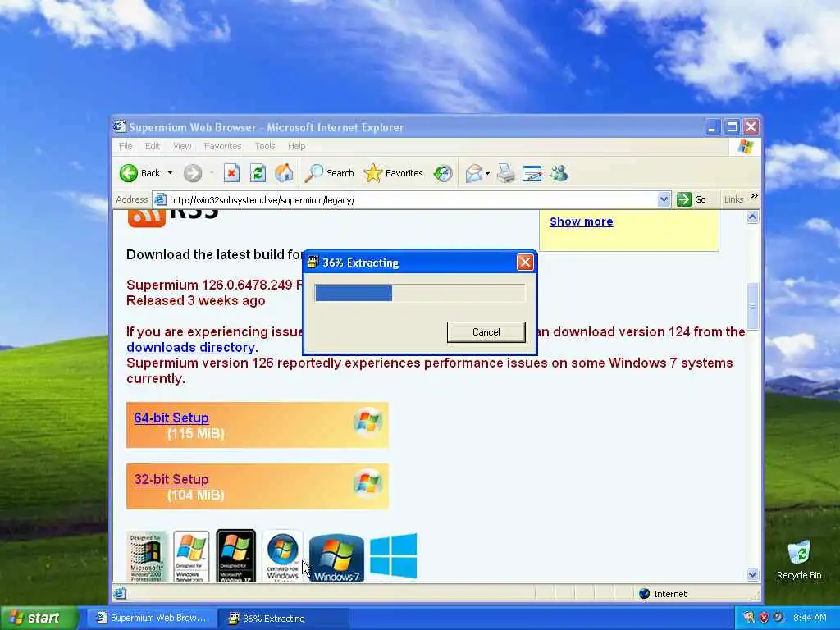
Task: Click the Forward navigation arrow
Action: coord(192,173)
